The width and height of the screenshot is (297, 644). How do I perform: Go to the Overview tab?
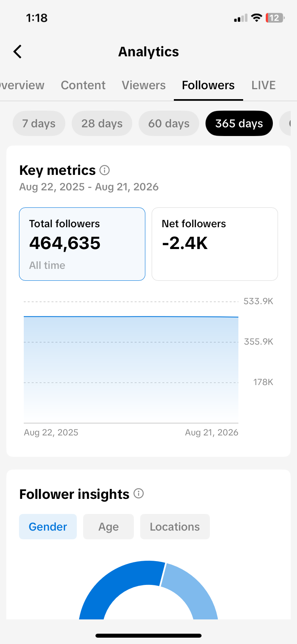22,85
